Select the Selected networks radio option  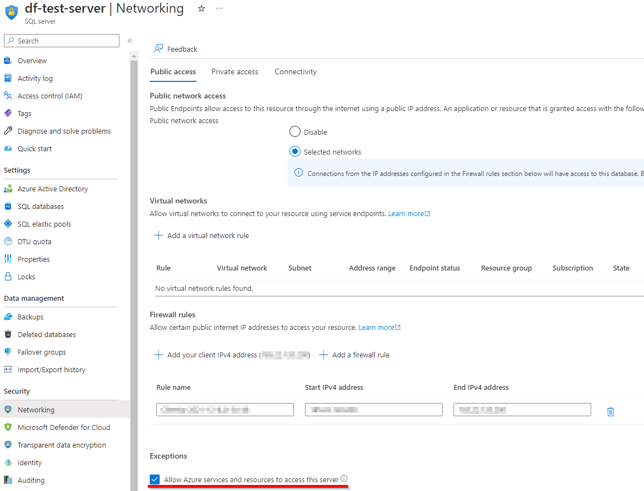click(295, 151)
